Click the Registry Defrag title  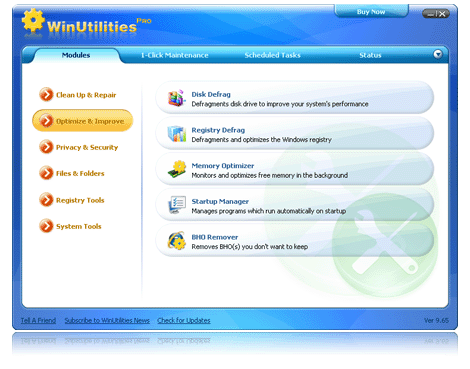pyautogui.click(x=218, y=130)
